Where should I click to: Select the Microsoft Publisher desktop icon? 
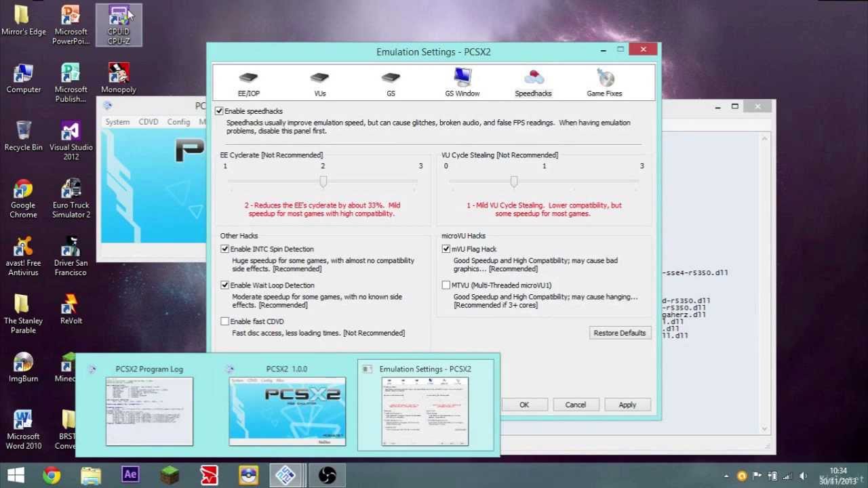pyautogui.click(x=71, y=83)
